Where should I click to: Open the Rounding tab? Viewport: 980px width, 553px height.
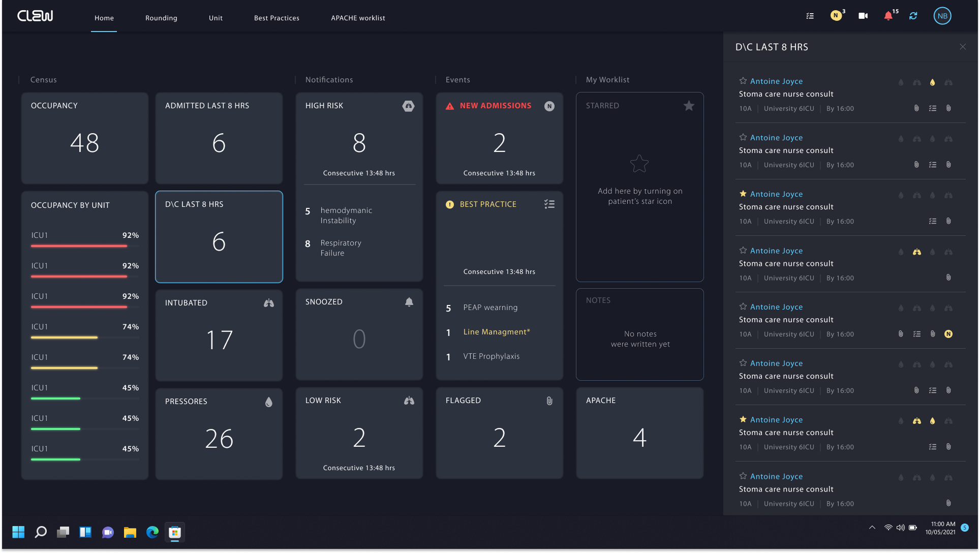pyautogui.click(x=161, y=18)
